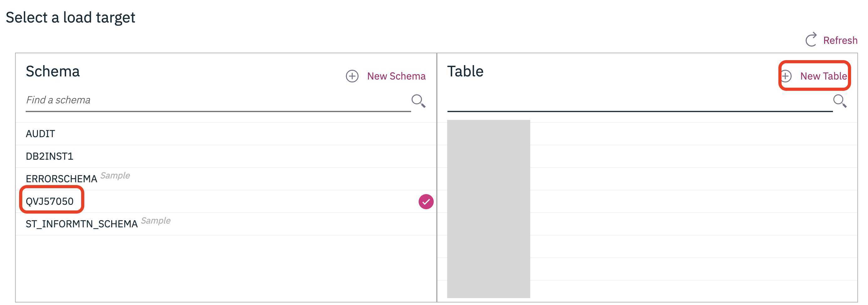
Task: Open the New Schema link
Action: pos(396,76)
